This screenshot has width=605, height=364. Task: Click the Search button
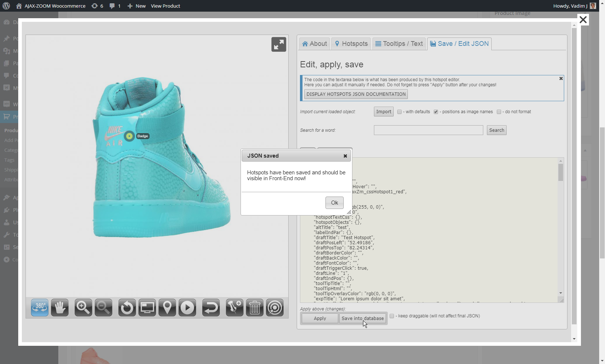(x=497, y=130)
